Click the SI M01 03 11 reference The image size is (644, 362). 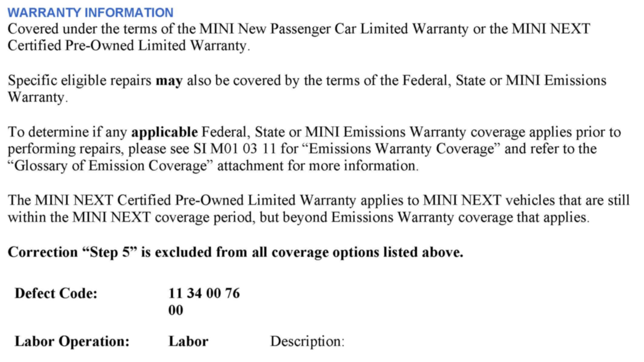tap(235, 149)
